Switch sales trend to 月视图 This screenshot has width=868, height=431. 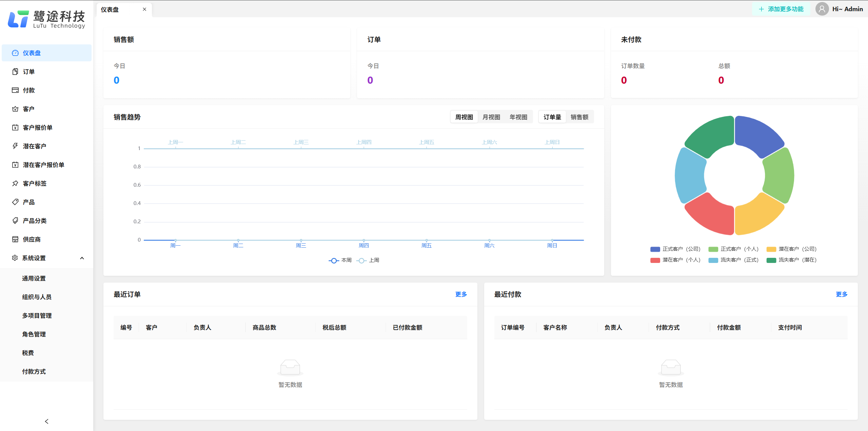pyautogui.click(x=491, y=117)
